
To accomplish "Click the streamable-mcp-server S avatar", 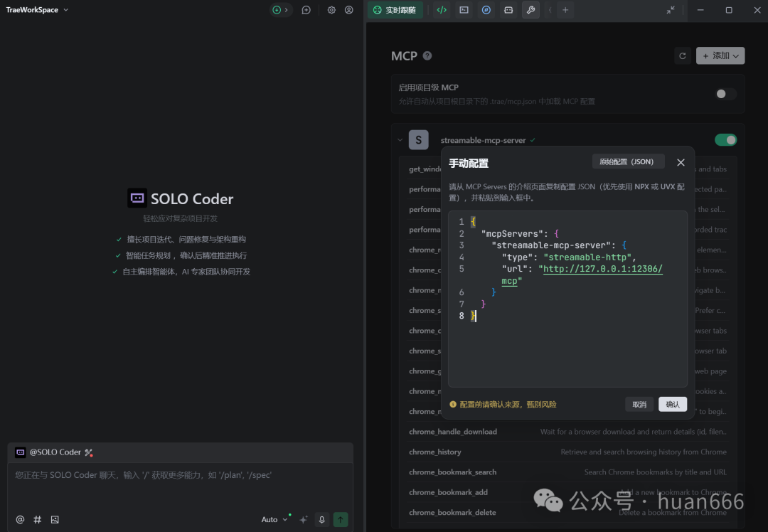I will [418, 140].
